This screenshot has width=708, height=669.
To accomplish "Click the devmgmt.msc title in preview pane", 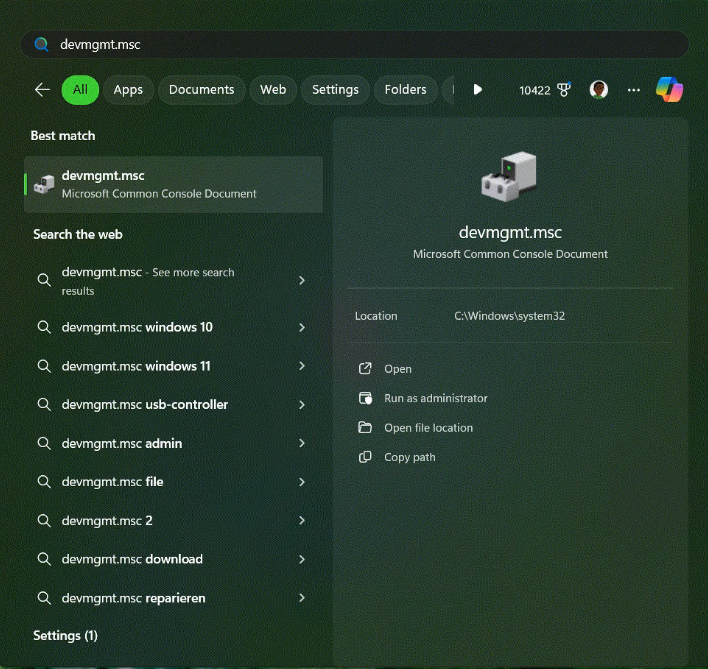I will pos(510,232).
